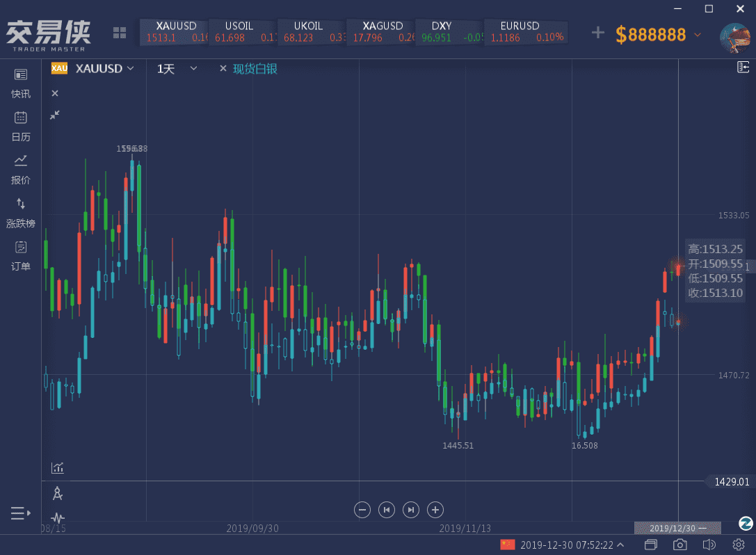Toggle the right side panel icon at top right
The width and height of the screenshot is (756, 555).
[x=743, y=67]
